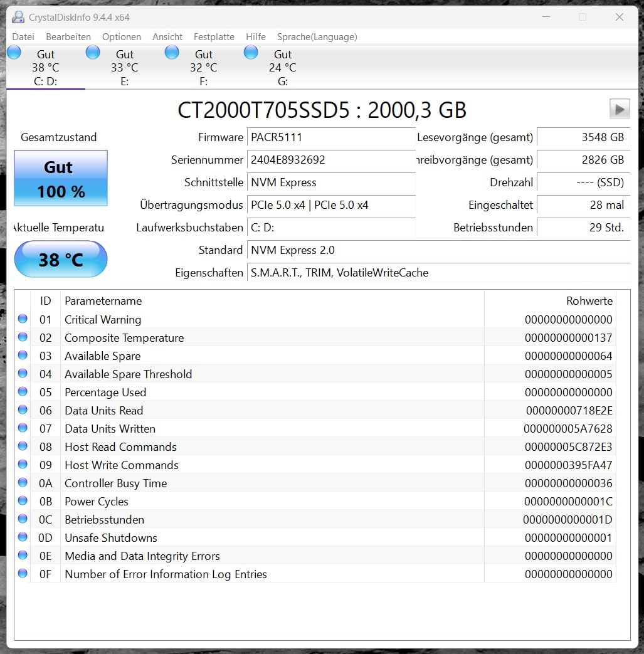Click the Firmware field PACR5111
Screen dimensions: 644x654
[x=332, y=137]
